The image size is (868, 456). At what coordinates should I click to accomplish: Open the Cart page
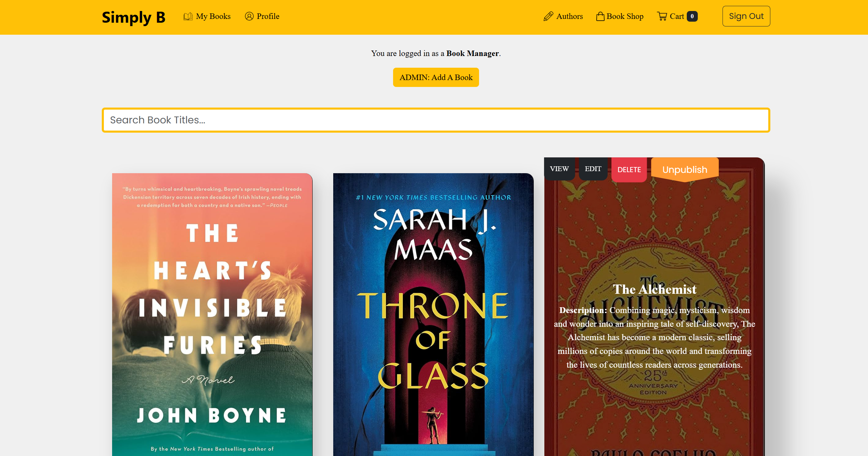[677, 16]
